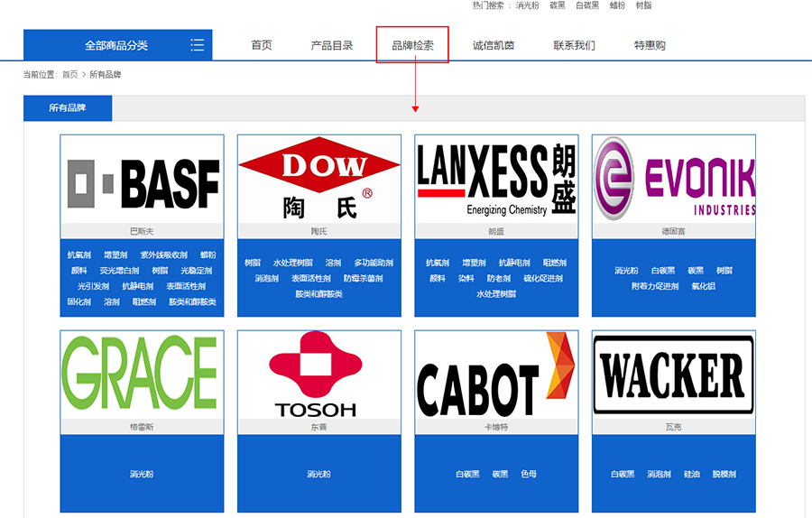Viewport: 812px width, 518px height.
Task: Select the 所有品牌 tab
Action: (68, 108)
